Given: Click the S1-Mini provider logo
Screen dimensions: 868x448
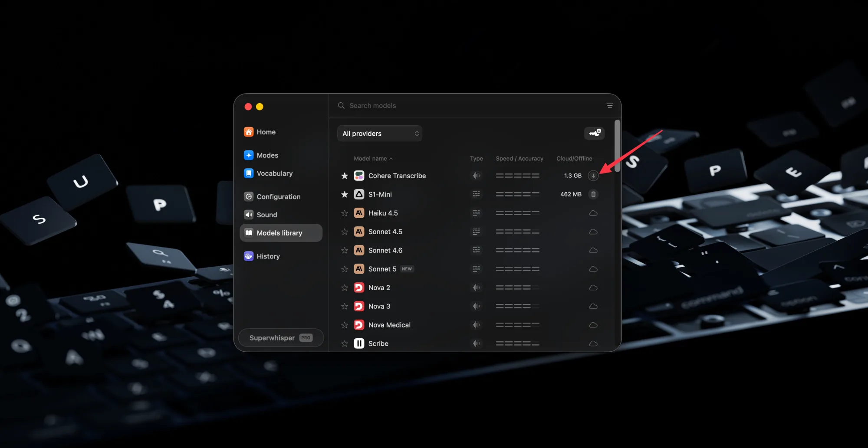Looking at the screenshot, I should pyautogui.click(x=359, y=194).
